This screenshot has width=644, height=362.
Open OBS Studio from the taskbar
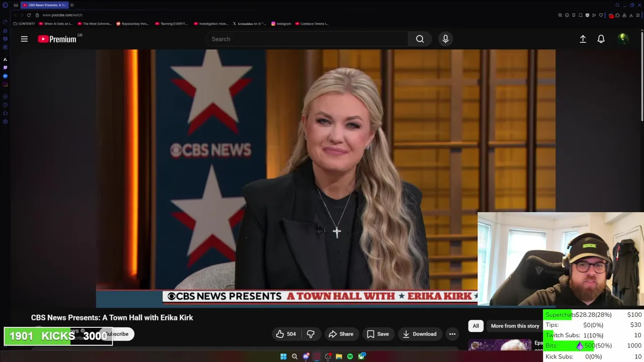328,356
